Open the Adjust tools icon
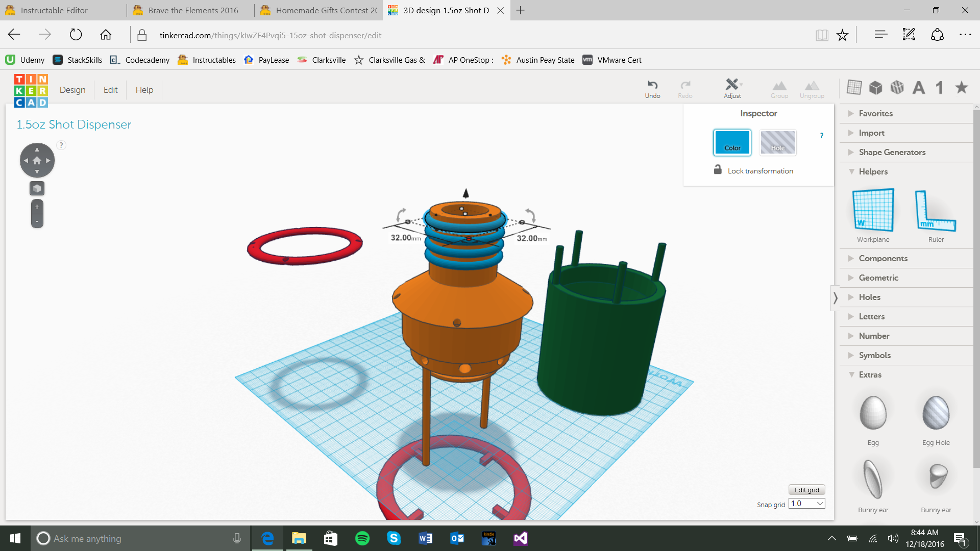The image size is (980, 551). click(732, 85)
